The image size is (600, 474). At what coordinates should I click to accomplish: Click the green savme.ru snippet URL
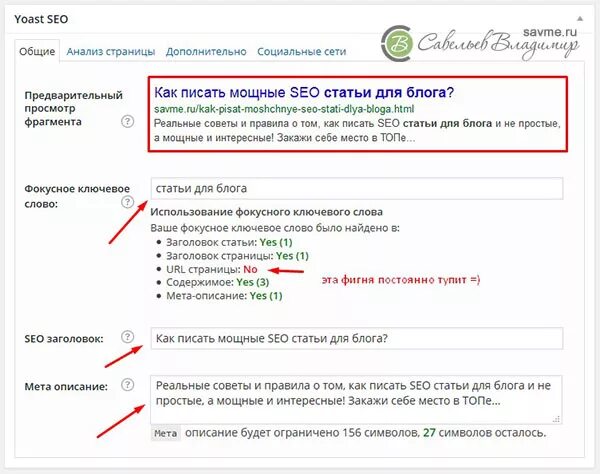pyautogui.click(x=284, y=109)
